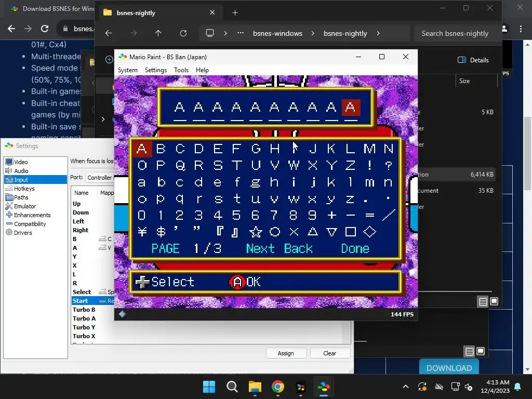Screen dimensions: 532x399
Task: Expand chevron after bsnes-nightly breadcrumb
Action: point(378,33)
